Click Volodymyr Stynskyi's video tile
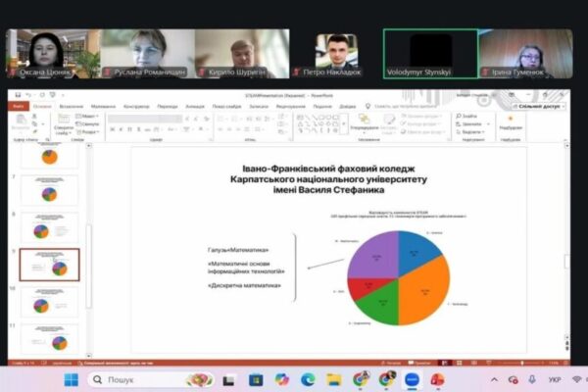 click(429, 52)
